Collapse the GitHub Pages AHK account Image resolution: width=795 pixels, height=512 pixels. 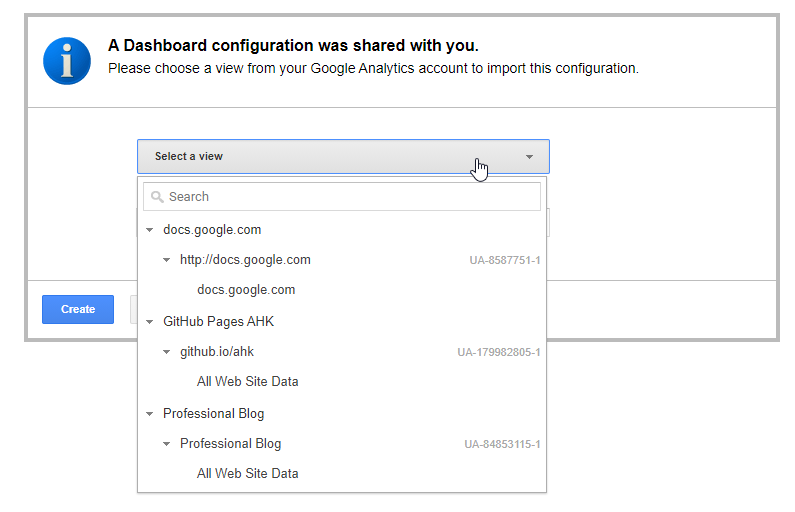click(x=150, y=322)
